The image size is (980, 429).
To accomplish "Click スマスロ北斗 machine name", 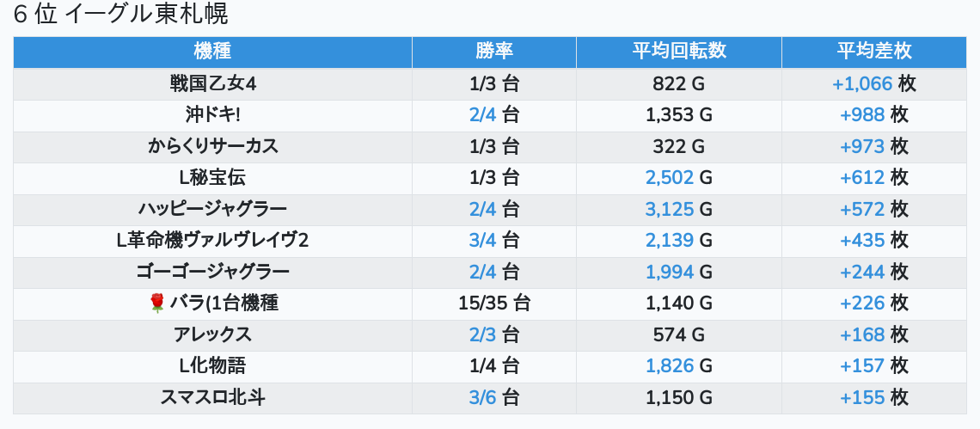I will coord(213,397).
